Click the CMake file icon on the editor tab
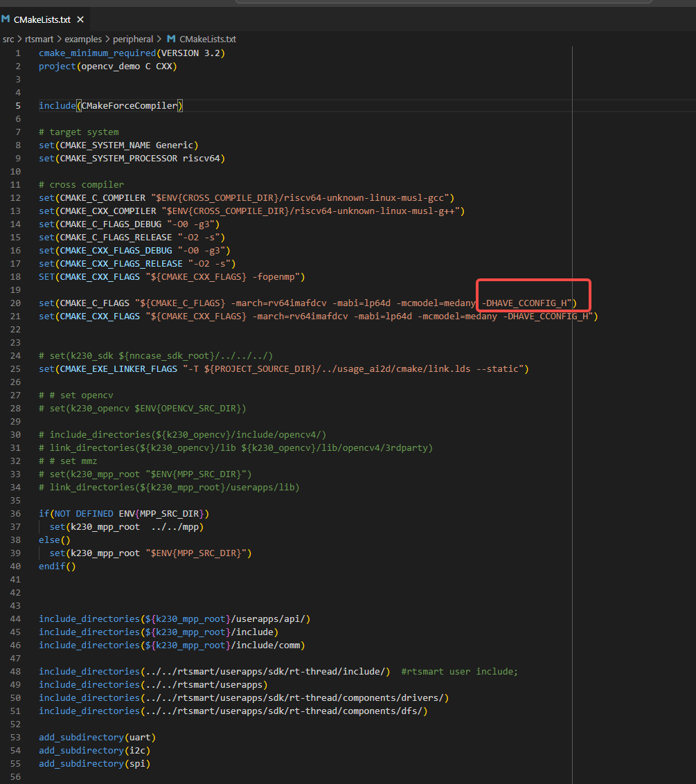The height and width of the screenshot is (784, 696). coord(6,19)
